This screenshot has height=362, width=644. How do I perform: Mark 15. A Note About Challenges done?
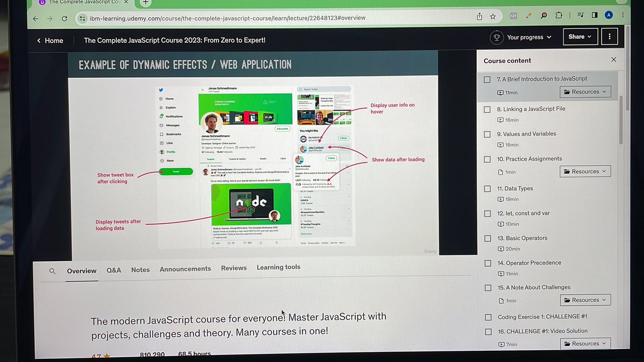click(488, 288)
